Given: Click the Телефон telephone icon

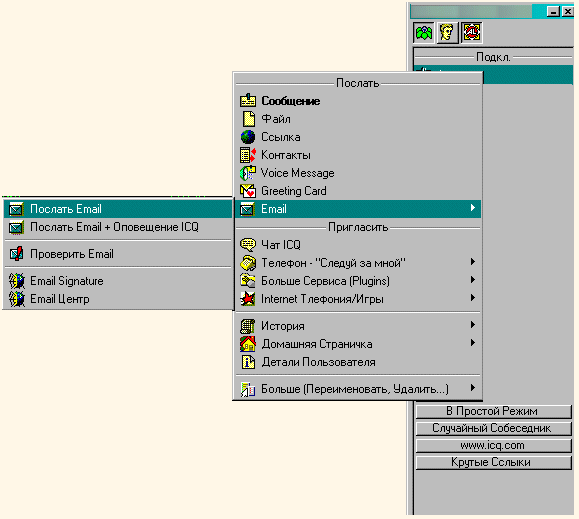Looking at the screenshot, I should click(248, 263).
